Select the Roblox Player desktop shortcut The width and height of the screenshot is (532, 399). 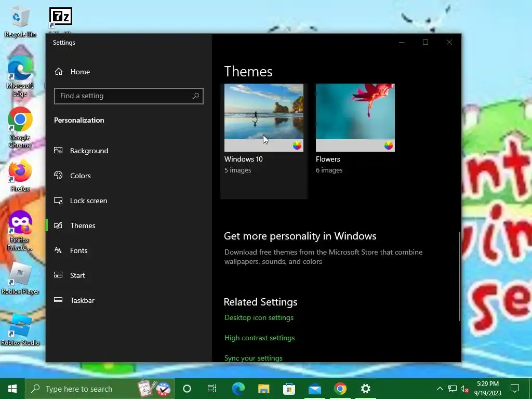point(20,278)
